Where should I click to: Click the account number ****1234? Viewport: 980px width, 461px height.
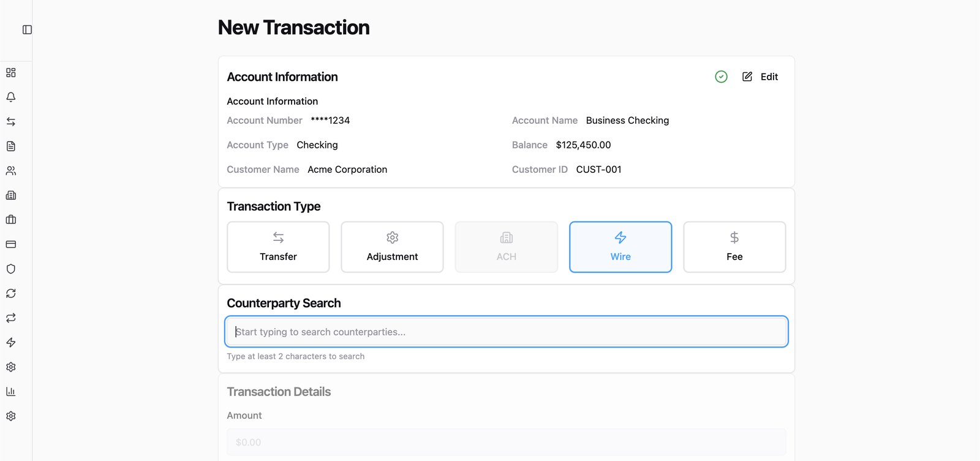coord(330,120)
